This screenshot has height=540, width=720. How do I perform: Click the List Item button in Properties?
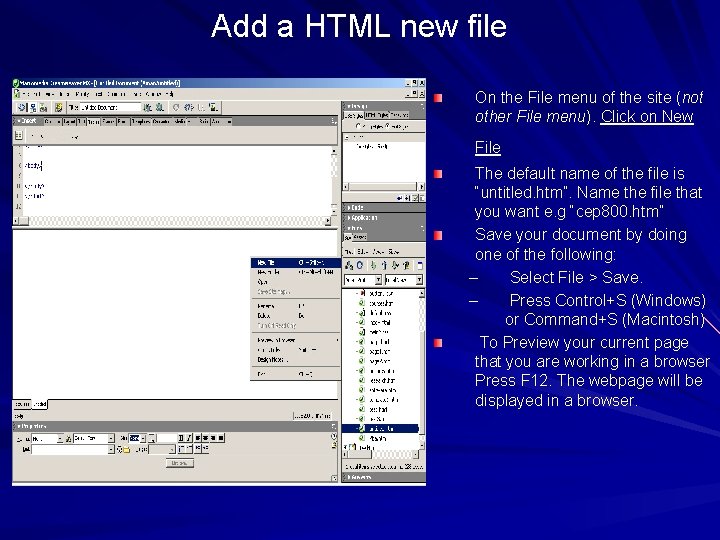(180, 463)
